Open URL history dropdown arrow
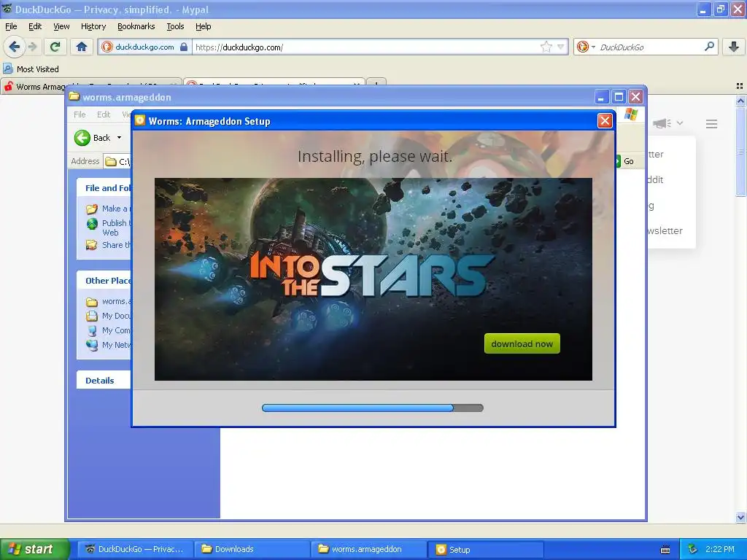The height and width of the screenshot is (560, 747). click(561, 47)
